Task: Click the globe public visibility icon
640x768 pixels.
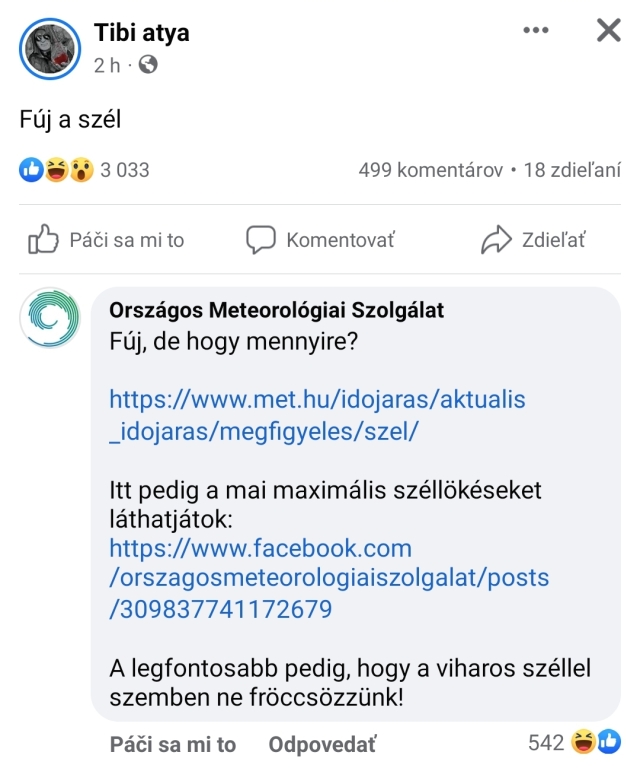Action: tap(148, 64)
